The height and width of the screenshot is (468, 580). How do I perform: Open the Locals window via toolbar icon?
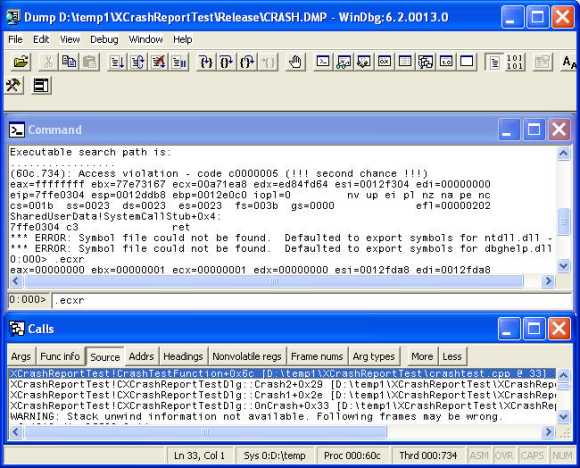click(x=364, y=61)
